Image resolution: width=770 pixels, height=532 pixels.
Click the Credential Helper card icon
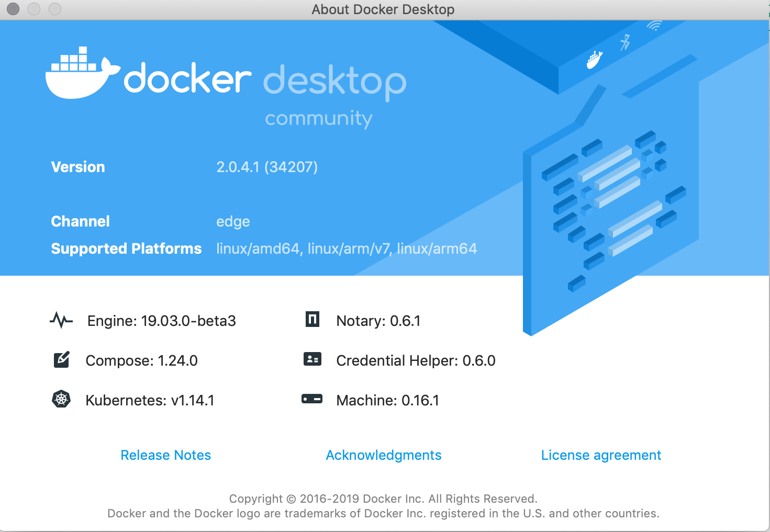[x=313, y=359]
